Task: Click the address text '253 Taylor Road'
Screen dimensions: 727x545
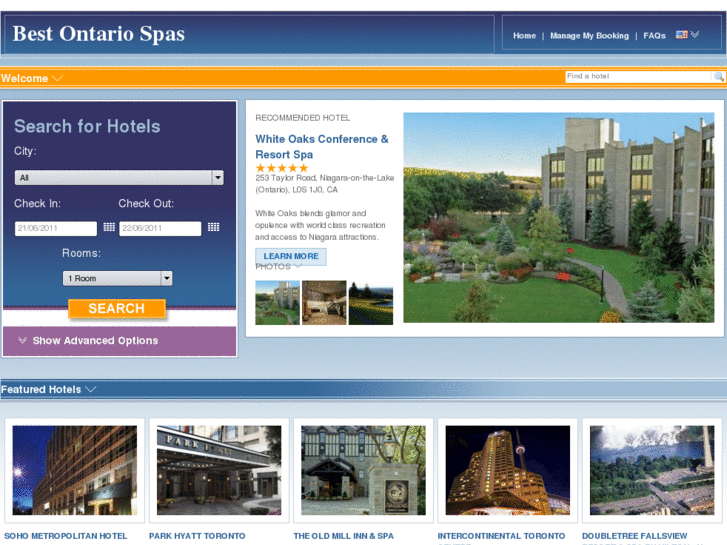Action: [286, 178]
